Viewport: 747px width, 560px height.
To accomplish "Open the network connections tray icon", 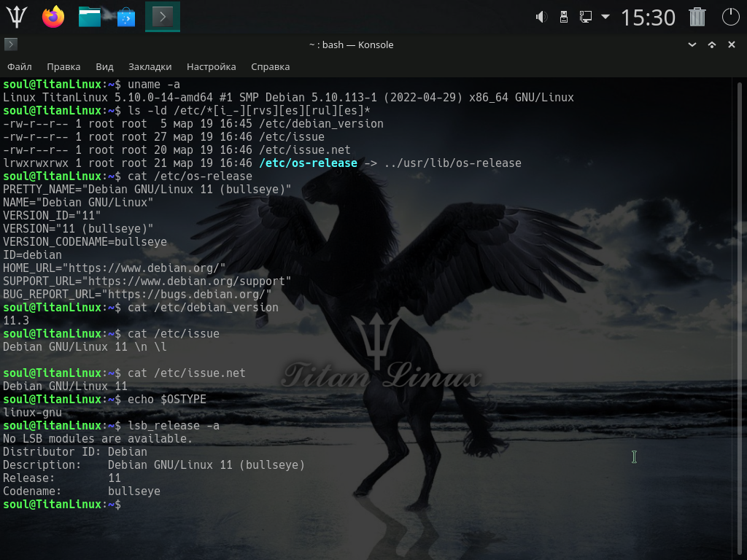I will coord(586,17).
